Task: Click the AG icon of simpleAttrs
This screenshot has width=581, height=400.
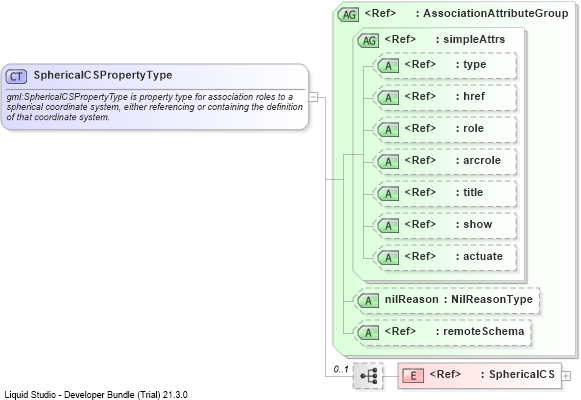Action: pyautogui.click(x=368, y=40)
